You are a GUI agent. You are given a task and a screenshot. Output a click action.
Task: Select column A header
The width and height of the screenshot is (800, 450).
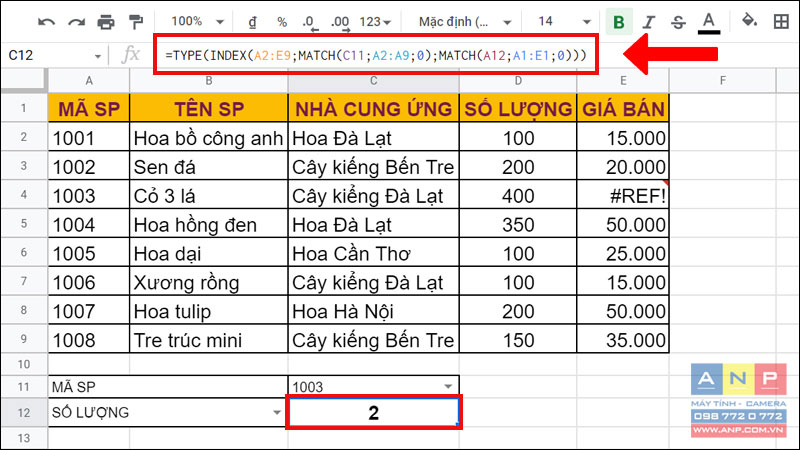pos(89,81)
